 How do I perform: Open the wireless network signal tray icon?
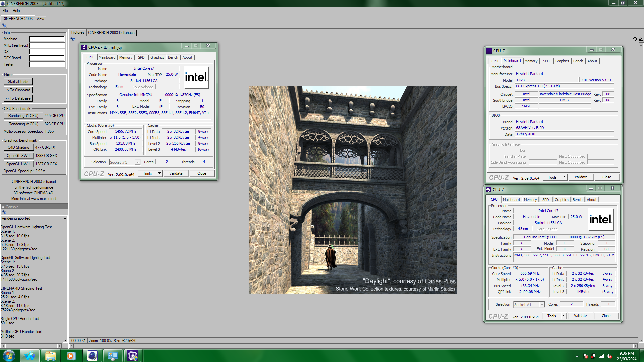(x=601, y=356)
